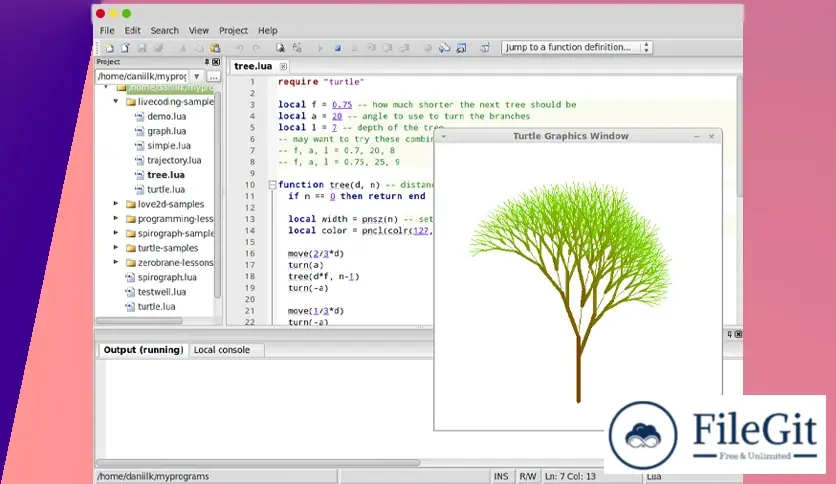The image size is (836, 484).
Task: Set project directory from current file icon
Action: pyautogui.click(x=485, y=48)
